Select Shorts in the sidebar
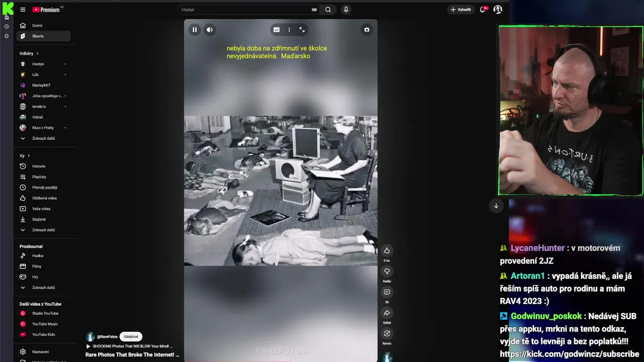This screenshot has width=644, height=362. tap(43, 36)
